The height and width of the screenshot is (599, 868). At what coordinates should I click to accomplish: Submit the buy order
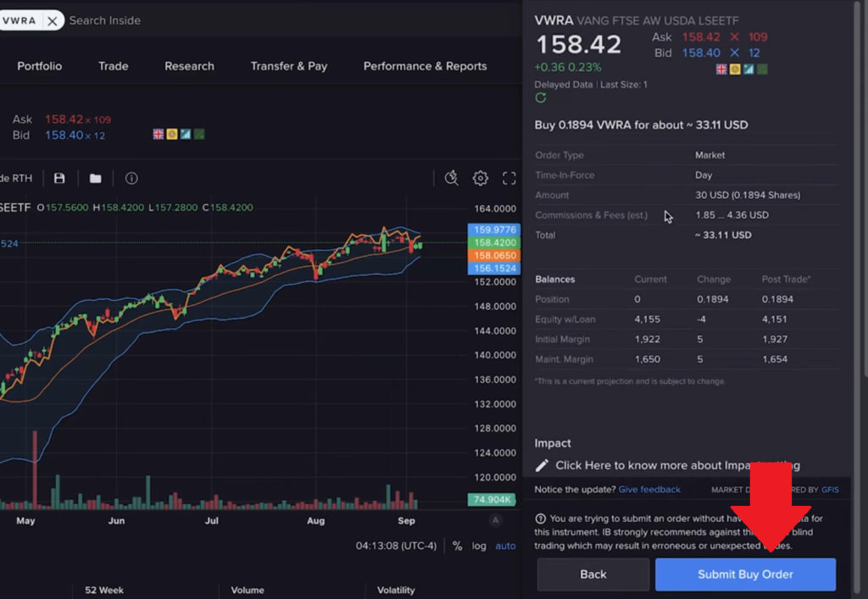(745, 574)
